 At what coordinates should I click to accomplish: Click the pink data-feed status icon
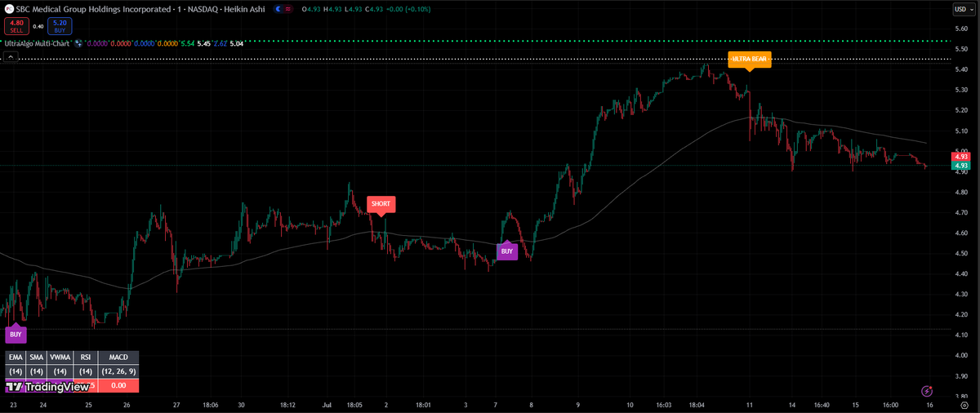tap(290, 9)
